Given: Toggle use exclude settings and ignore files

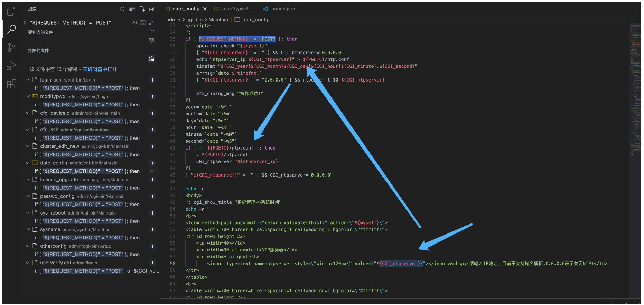Looking at the screenshot, I should [151, 59].
